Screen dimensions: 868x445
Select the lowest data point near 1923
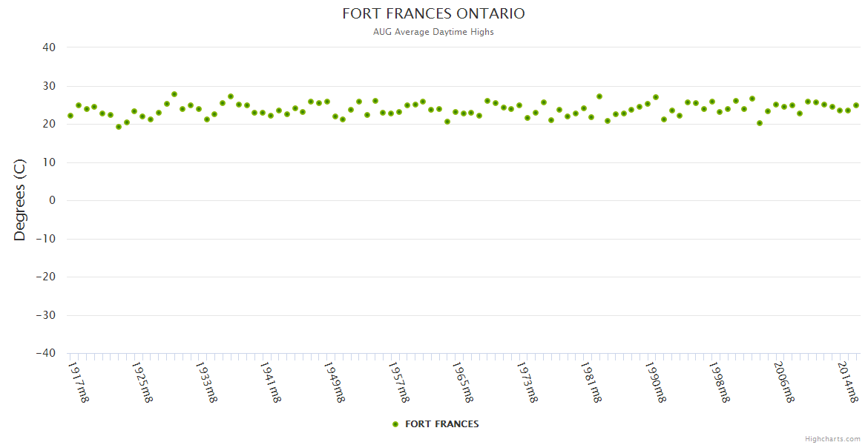point(119,127)
